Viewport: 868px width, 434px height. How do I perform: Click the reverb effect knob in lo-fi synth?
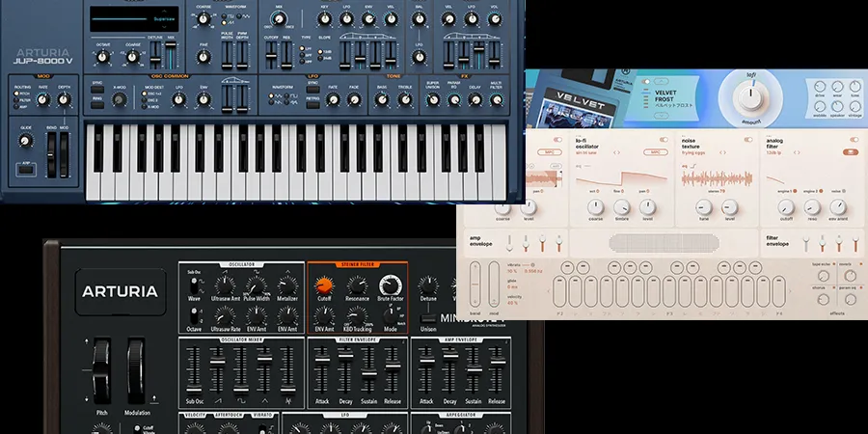coord(851,276)
